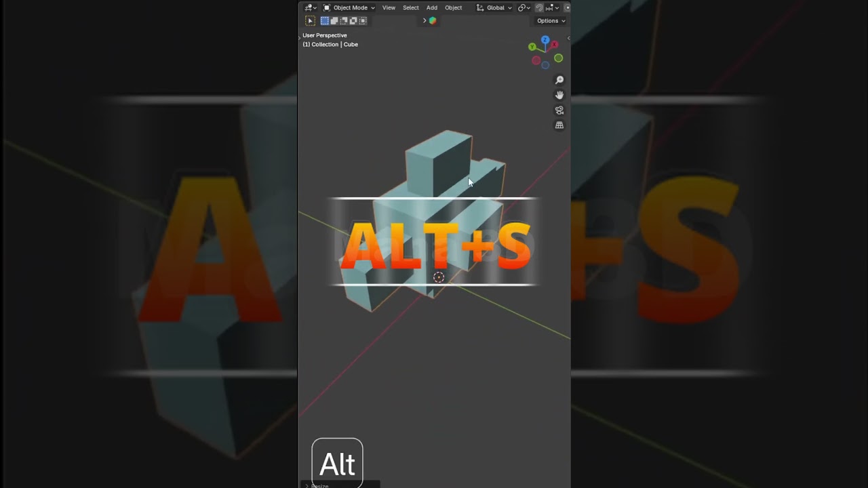
Task: Toggle perspective/orthographic grid icon
Action: click(559, 125)
